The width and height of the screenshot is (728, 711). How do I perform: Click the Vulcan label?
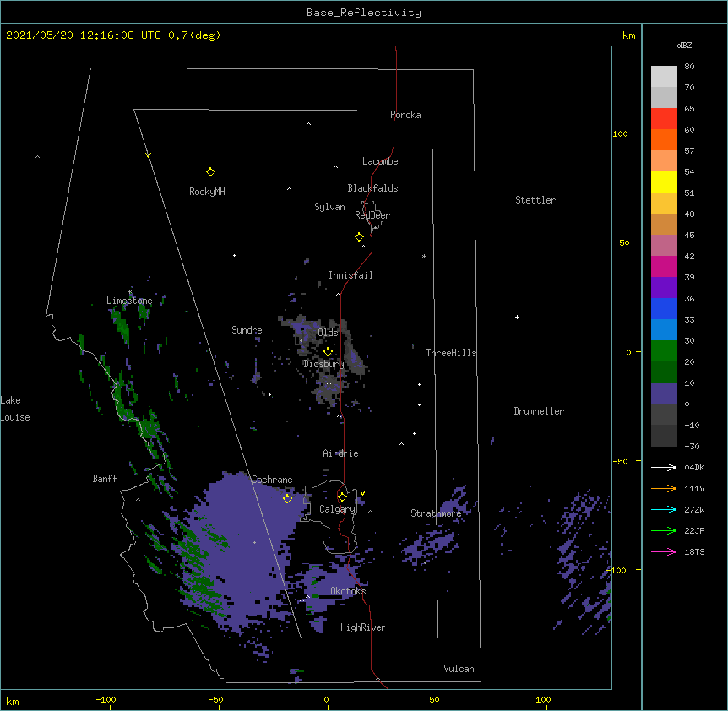(x=459, y=669)
